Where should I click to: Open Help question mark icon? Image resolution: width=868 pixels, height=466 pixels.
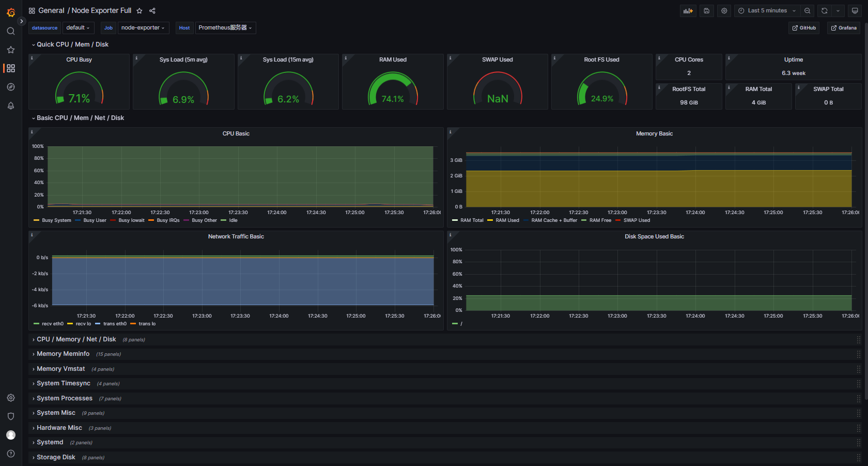[x=11, y=454]
